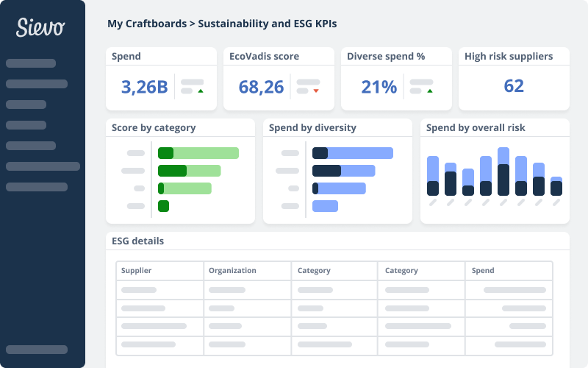This screenshot has height=368, width=588.
Task: Sort table by Supplier column header
Action: (136, 270)
